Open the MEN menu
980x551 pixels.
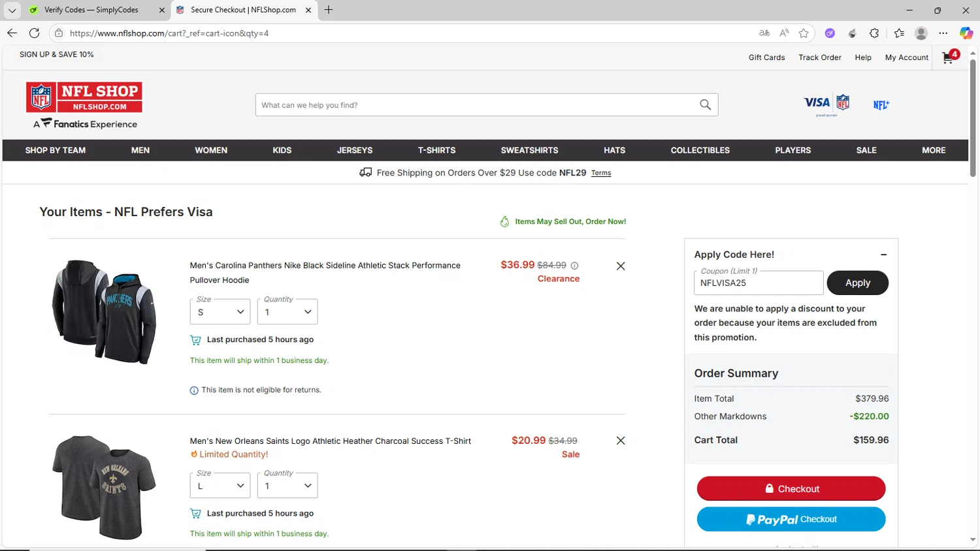[x=140, y=150]
